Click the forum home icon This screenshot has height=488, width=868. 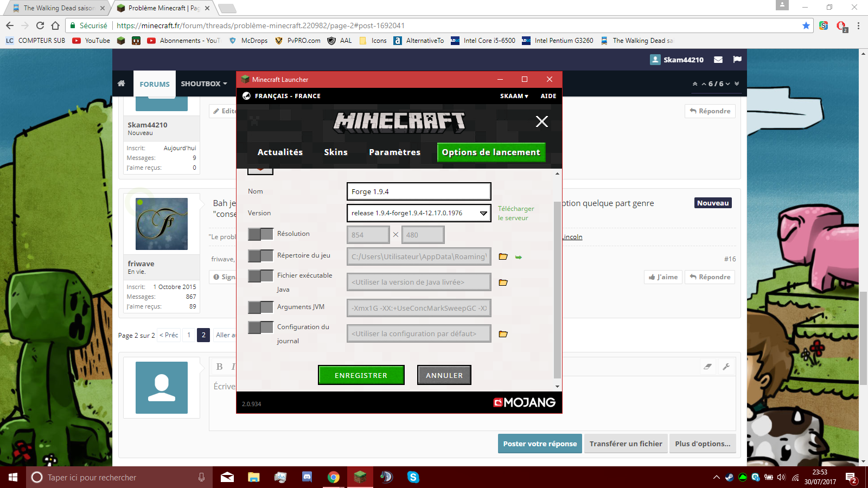click(122, 84)
